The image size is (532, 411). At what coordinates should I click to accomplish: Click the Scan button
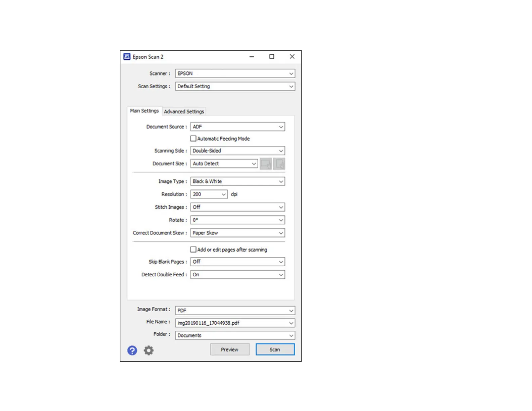coord(275,350)
